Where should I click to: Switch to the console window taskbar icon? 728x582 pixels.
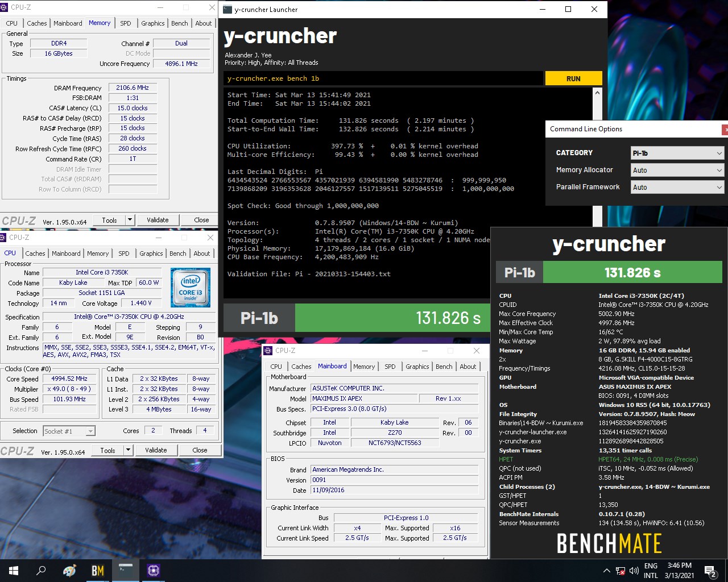tap(125, 570)
